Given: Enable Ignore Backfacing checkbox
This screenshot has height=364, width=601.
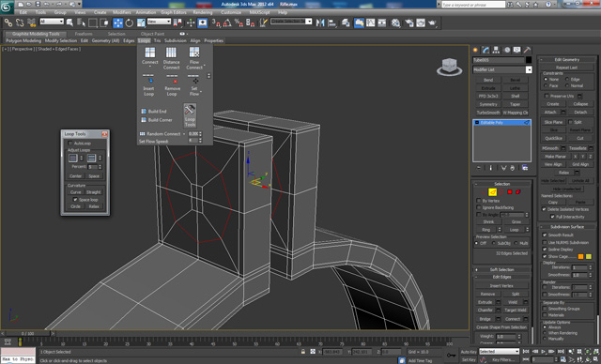Looking at the screenshot, I should coord(479,207).
